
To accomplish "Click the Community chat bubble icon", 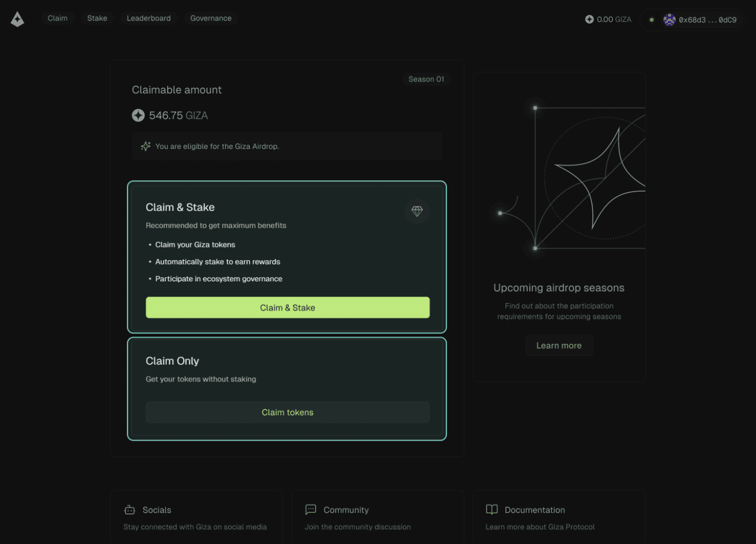I will 311,510.
